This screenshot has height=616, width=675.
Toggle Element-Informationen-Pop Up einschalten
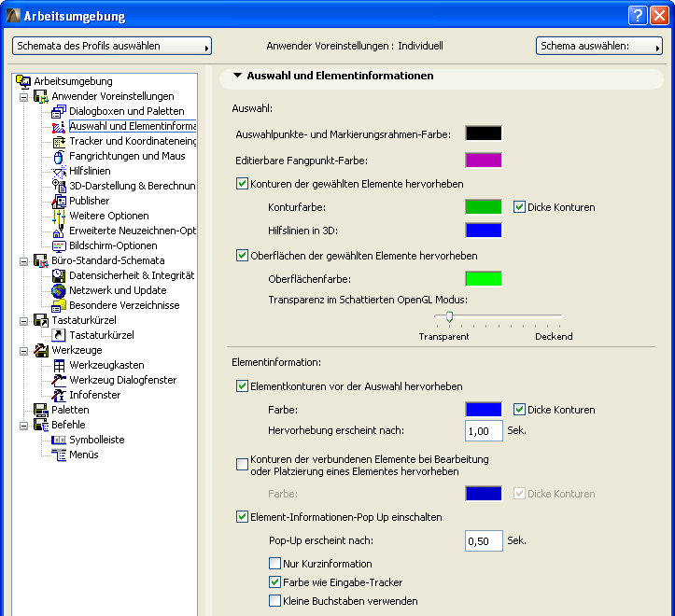click(x=242, y=516)
